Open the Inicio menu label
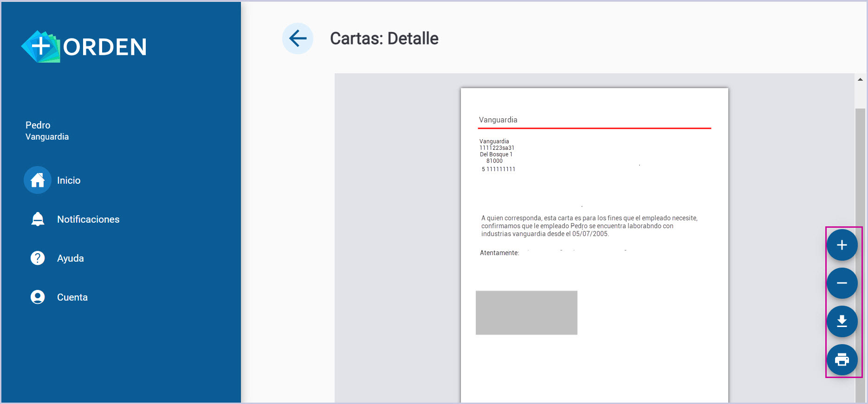The width and height of the screenshot is (868, 404). (69, 180)
